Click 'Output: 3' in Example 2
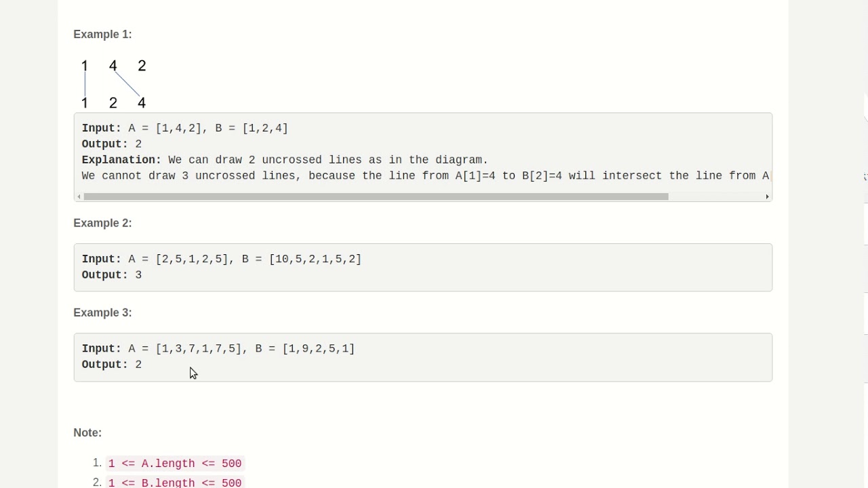 coord(112,275)
